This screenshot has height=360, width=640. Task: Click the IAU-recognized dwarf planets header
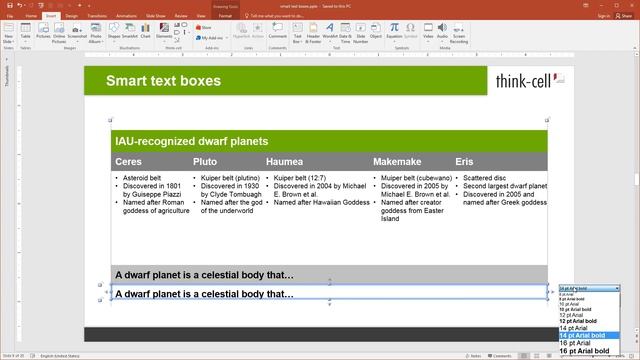[329, 141]
